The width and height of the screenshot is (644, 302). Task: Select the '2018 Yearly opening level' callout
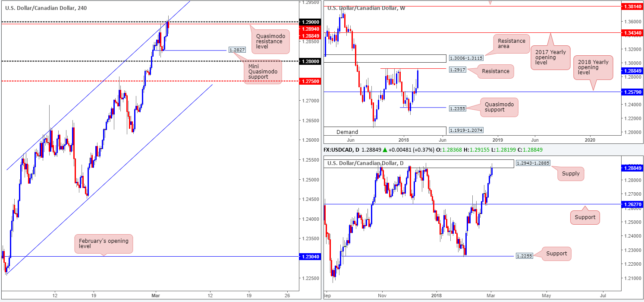click(594, 68)
